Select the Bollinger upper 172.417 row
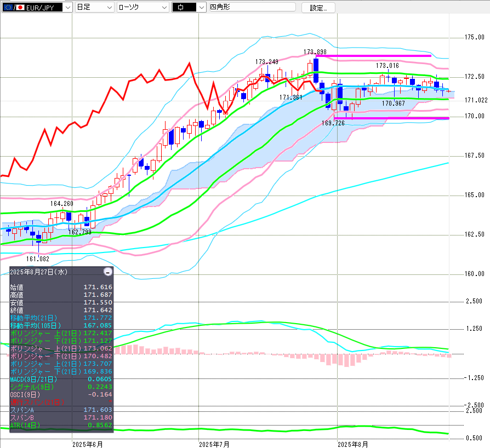 [x=61, y=333]
